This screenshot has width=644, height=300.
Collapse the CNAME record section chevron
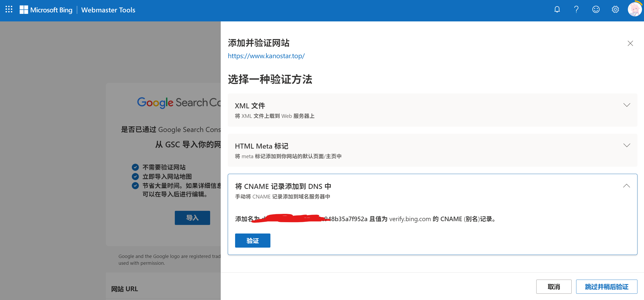pyautogui.click(x=627, y=186)
